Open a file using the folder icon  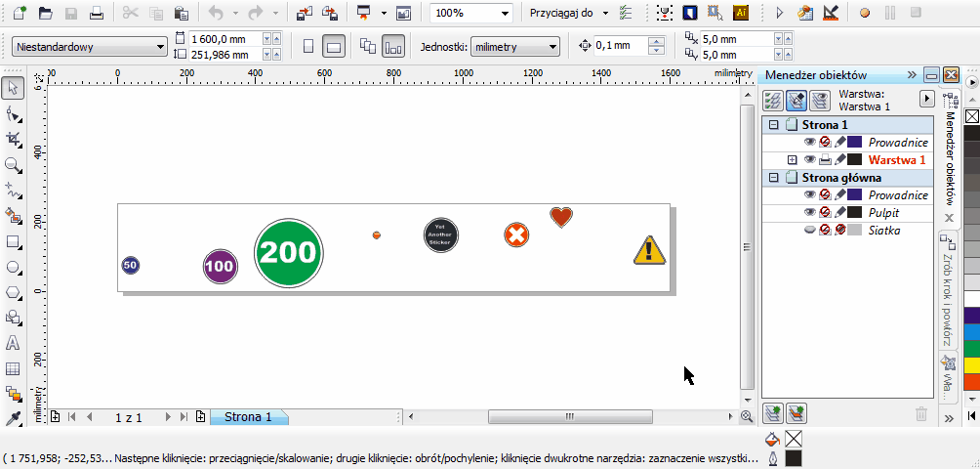click(x=45, y=13)
